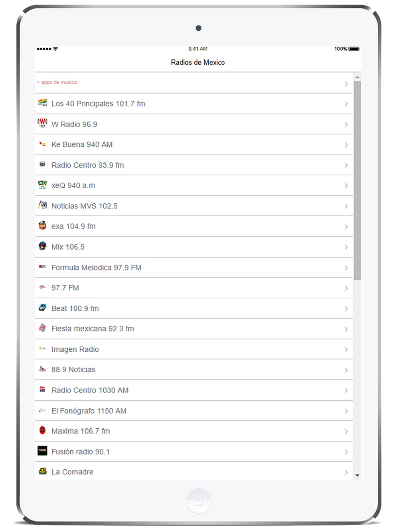
Task: Select Formula Melodica 97.9 FM station
Action: click(194, 268)
